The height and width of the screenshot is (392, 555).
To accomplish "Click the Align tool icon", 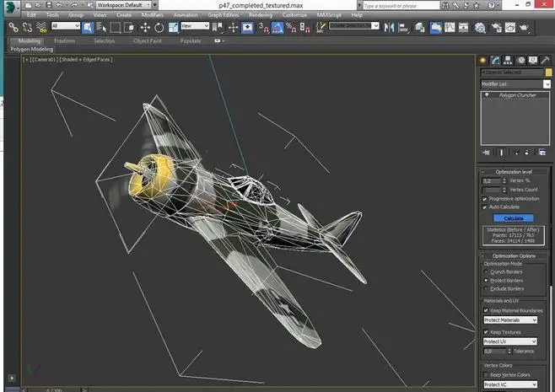I will coord(403,27).
